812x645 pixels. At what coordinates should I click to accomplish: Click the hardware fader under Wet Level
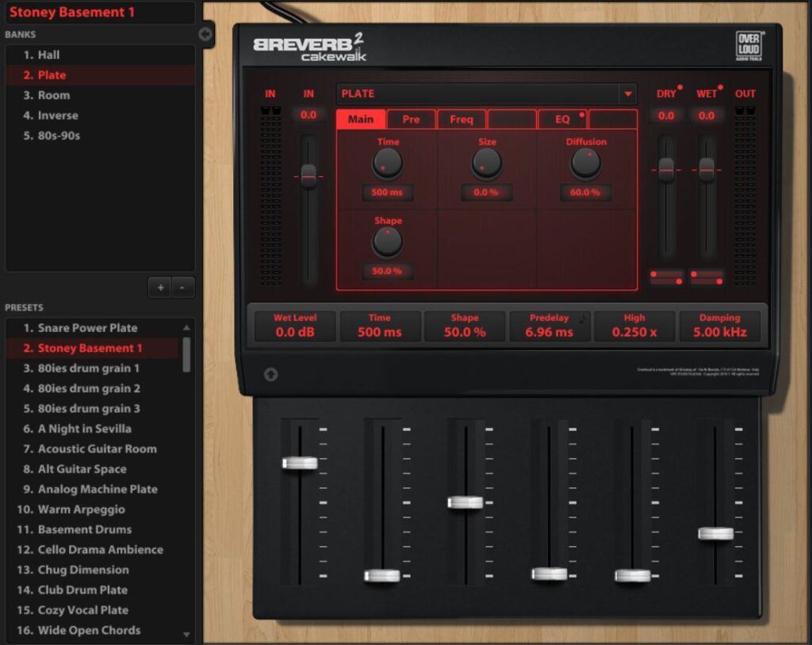[300, 463]
